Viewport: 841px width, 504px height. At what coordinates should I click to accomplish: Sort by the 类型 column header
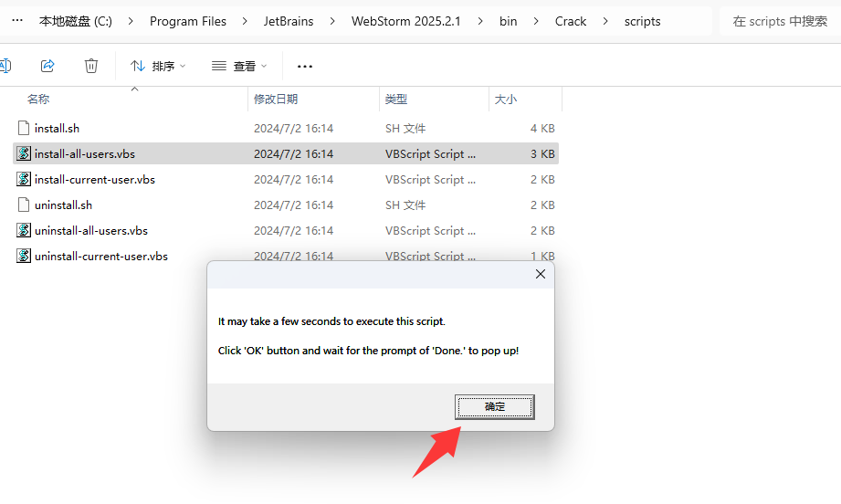396,100
